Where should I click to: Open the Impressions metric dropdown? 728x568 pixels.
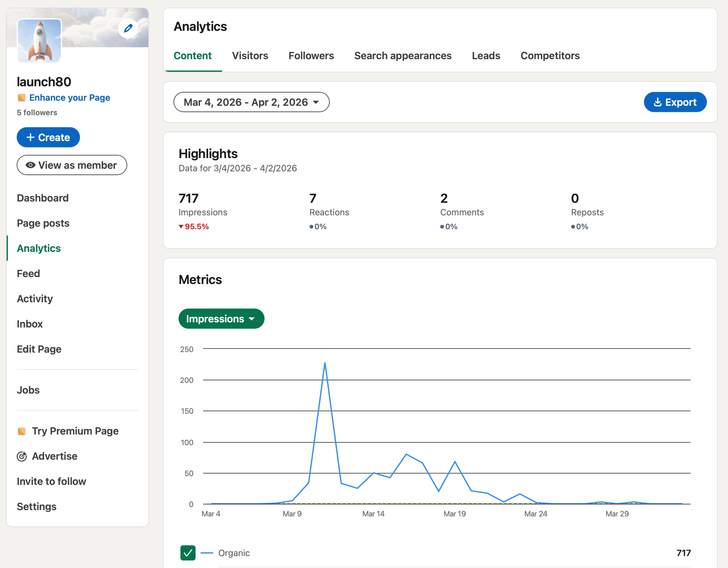click(x=221, y=319)
